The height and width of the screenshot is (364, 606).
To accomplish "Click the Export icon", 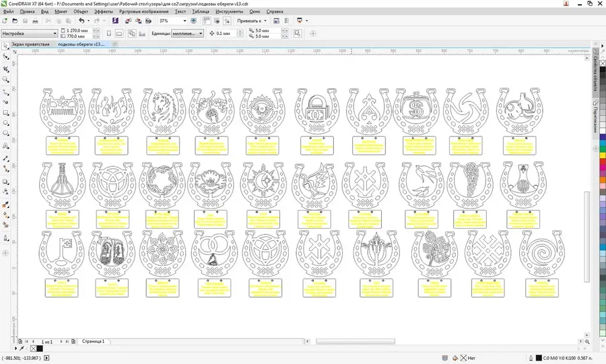I will [138, 21].
